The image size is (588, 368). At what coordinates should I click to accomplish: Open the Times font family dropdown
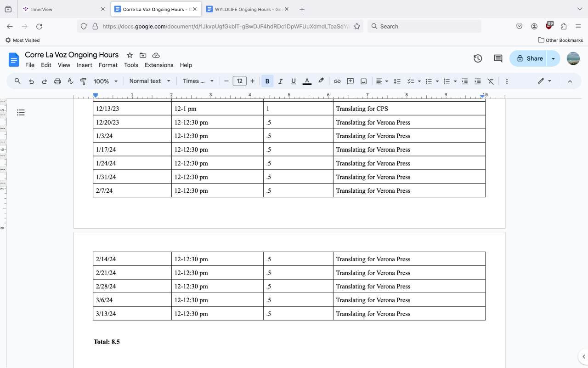198,81
